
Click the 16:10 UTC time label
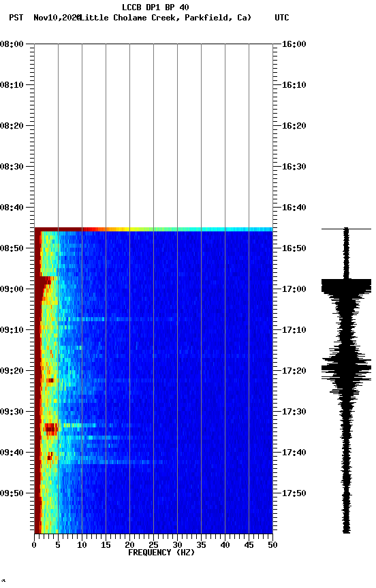point(294,85)
